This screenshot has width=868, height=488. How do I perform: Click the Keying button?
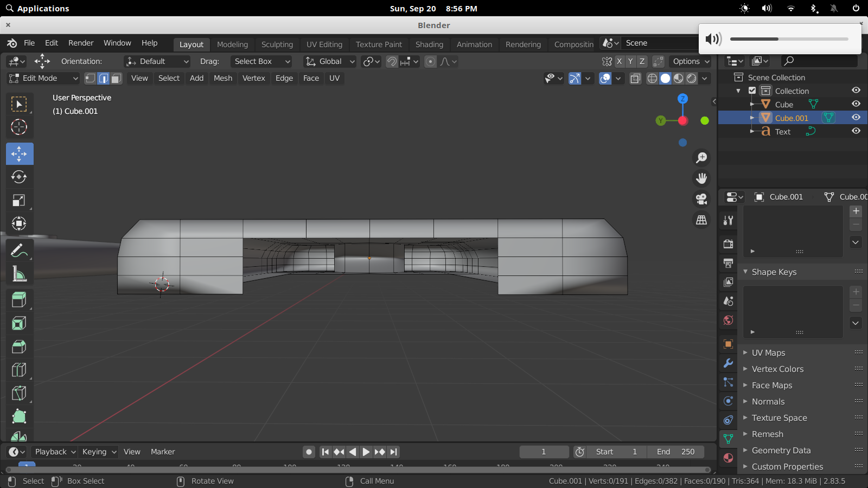pos(99,452)
